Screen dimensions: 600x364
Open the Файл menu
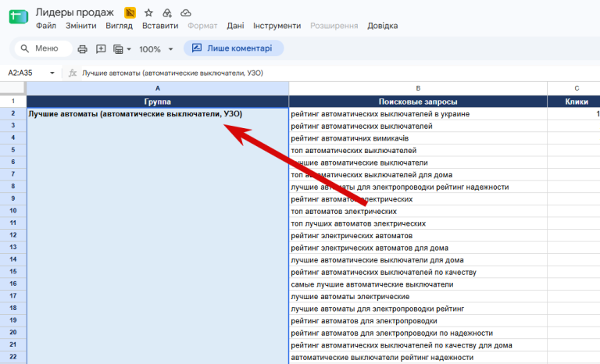46,26
